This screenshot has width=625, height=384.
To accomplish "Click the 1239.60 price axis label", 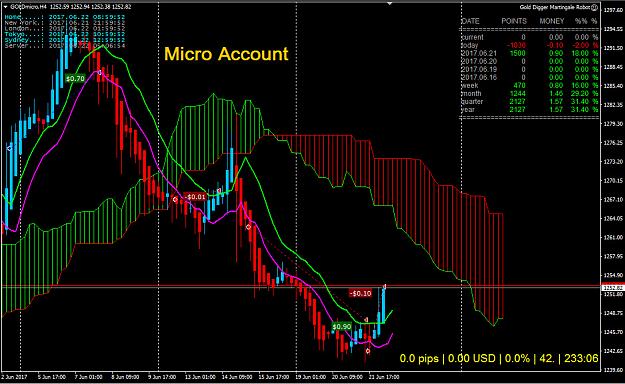I will (613, 370).
